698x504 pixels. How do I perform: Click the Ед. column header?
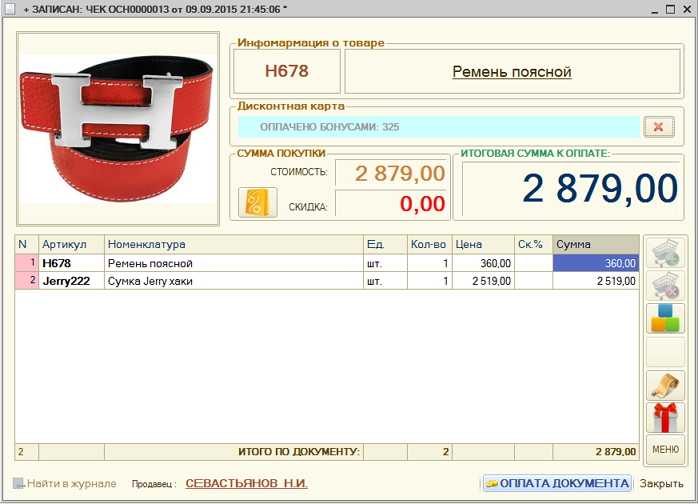(386, 244)
